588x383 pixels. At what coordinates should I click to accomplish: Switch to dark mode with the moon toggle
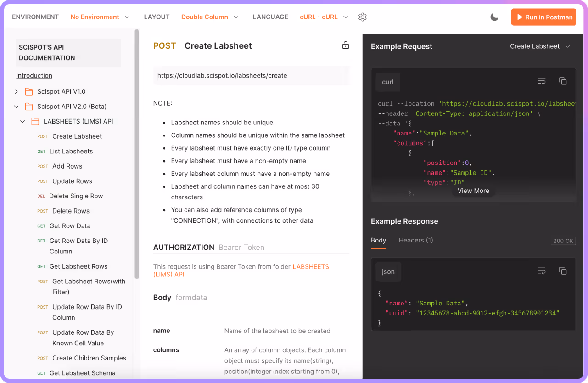pyautogui.click(x=494, y=17)
